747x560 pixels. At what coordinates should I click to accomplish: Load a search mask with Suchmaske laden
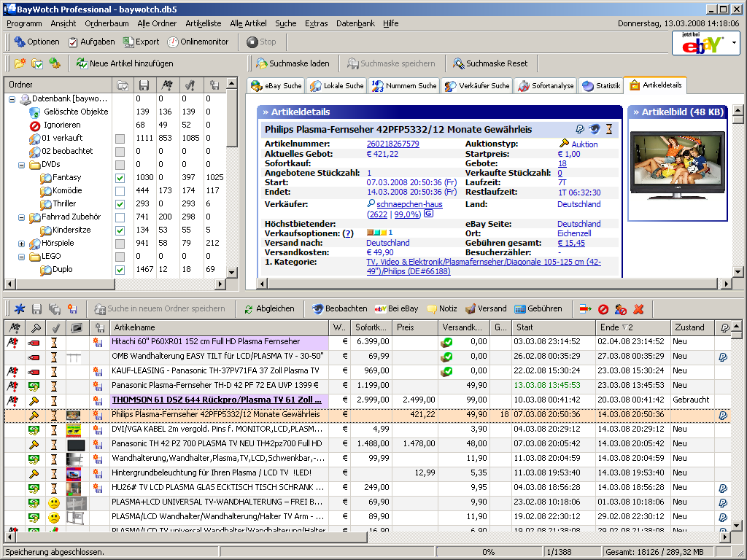293,63
